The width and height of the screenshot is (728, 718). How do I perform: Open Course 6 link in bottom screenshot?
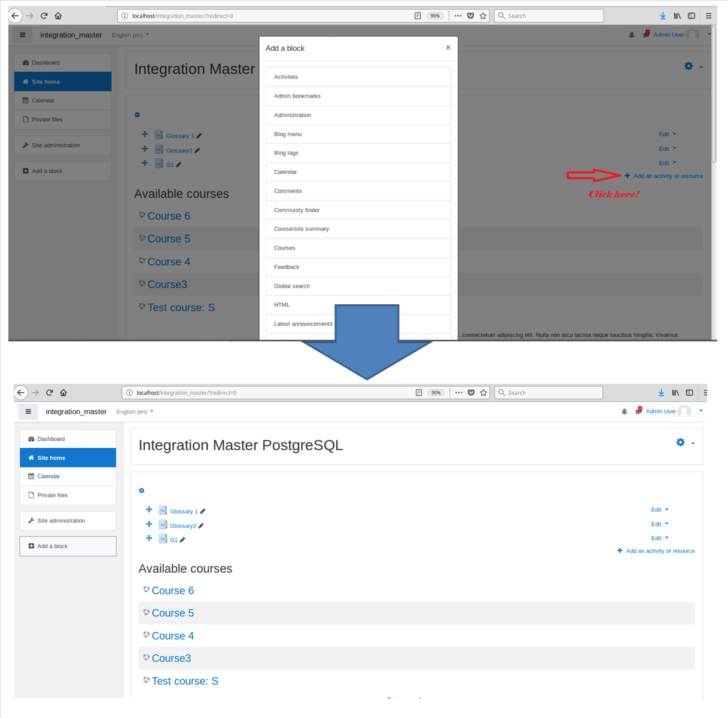(x=173, y=591)
